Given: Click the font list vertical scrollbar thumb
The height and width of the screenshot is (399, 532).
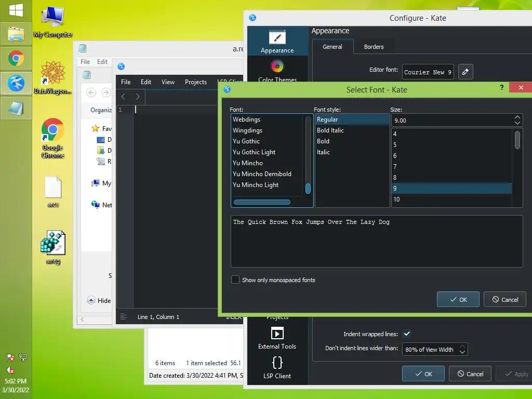Looking at the screenshot, I should tap(308, 188).
